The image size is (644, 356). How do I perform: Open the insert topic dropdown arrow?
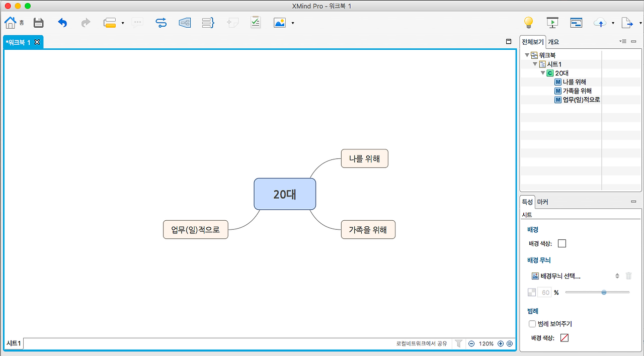click(123, 23)
